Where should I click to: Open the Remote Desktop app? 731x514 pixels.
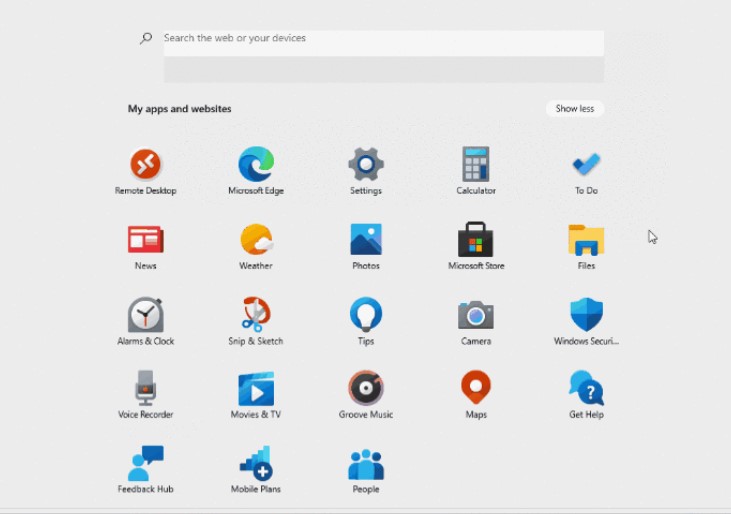tap(145, 164)
